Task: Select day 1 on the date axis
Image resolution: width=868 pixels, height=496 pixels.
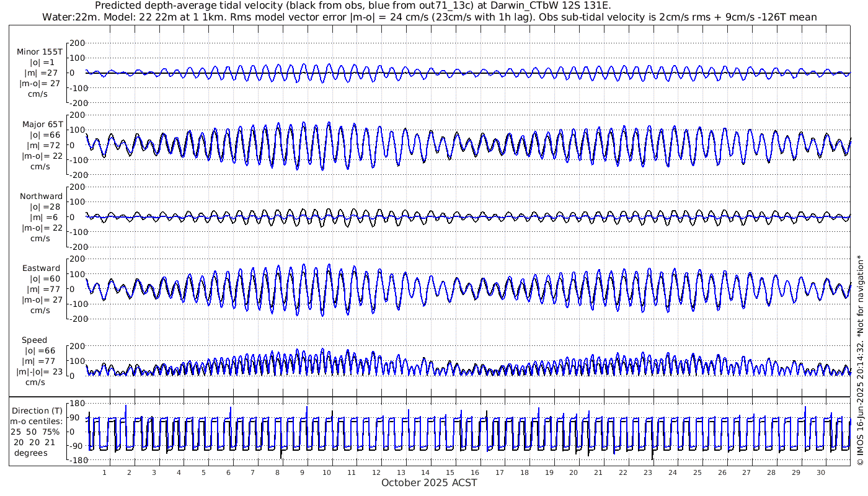Action: (105, 472)
